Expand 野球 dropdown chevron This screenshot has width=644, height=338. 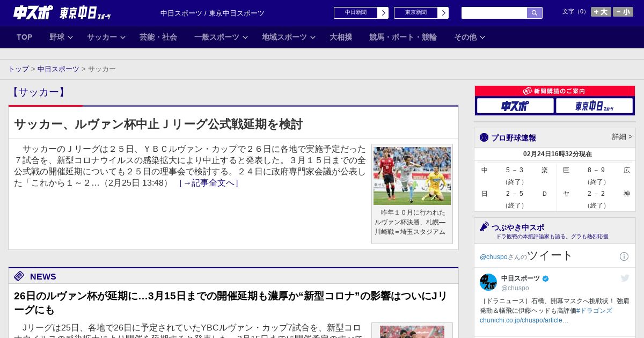pos(70,38)
